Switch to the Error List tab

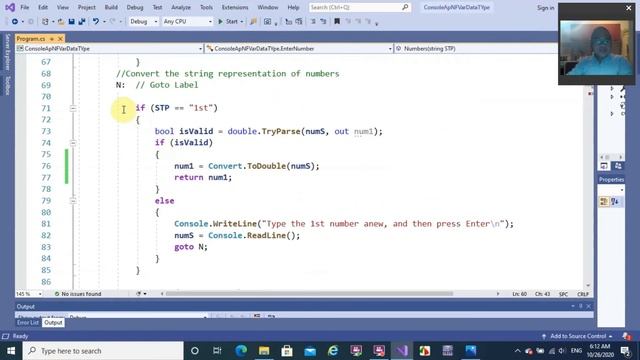click(x=28, y=323)
